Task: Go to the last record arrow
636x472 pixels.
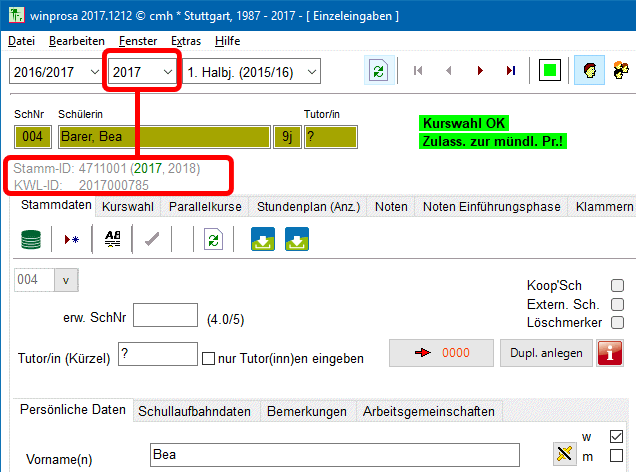Action: [x=511, y=71]
